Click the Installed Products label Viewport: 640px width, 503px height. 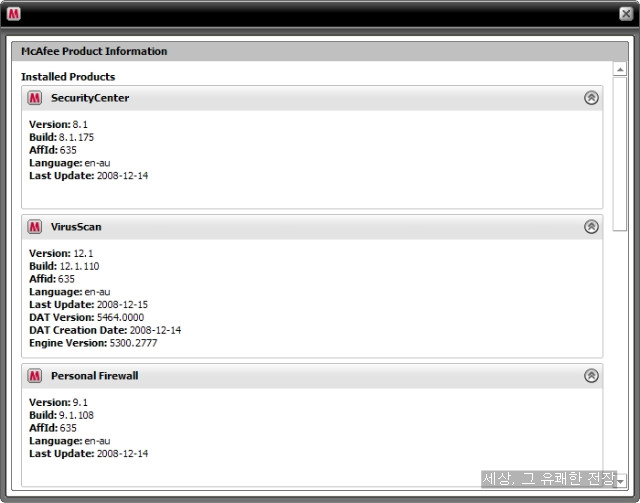(68, 77)
